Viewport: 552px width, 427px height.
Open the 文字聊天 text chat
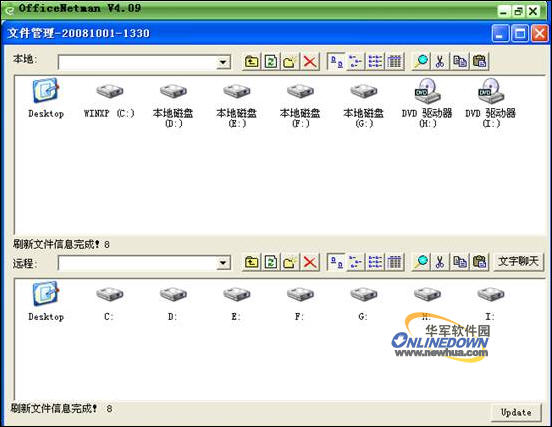click(518, 262)
